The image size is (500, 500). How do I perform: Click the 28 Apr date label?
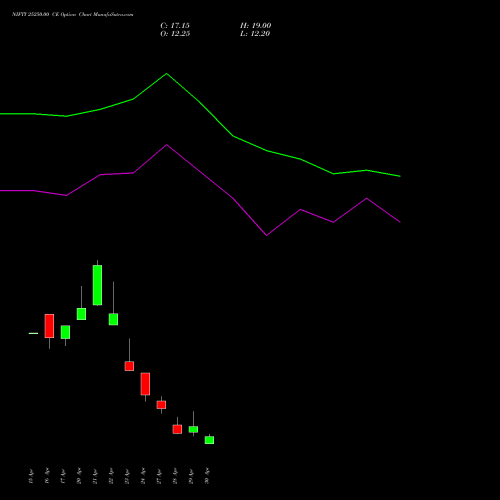click(175, 476)
